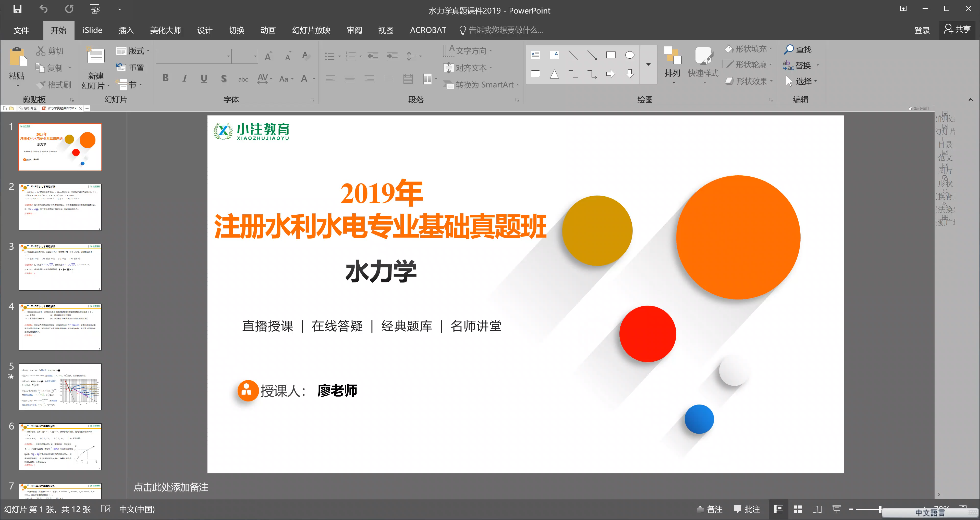This screenshot has width=980, height=520.
Task: Toggle Italic formatting
Action: pos(185,78)
